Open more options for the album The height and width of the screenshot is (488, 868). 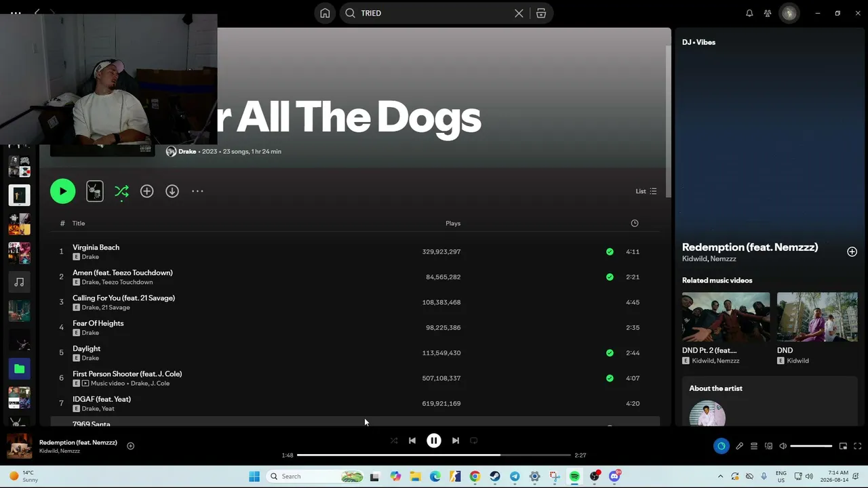tap(197, 191)
